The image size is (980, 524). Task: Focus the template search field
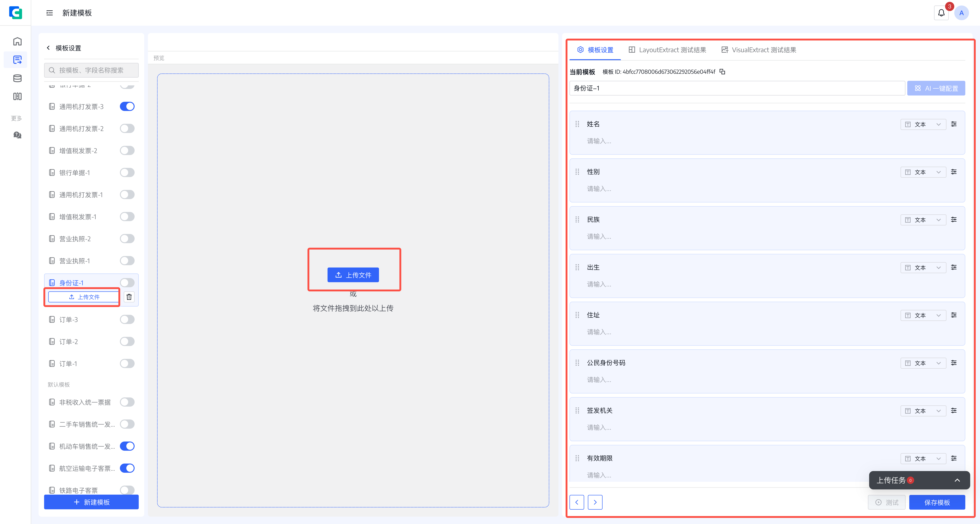[x=91, y=70]
